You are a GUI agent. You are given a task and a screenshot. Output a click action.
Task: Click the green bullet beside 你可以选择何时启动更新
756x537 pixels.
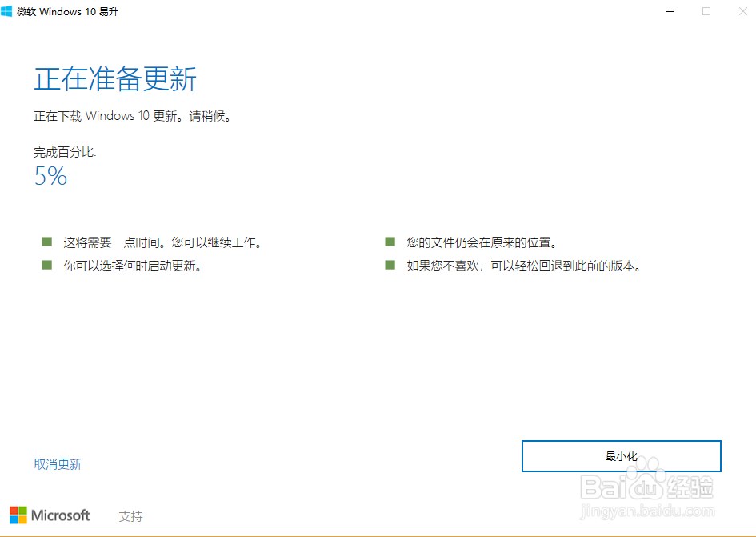(x=46, y=265)
